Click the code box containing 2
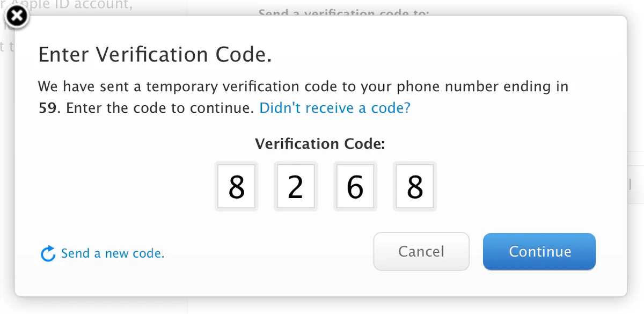The height and width of the screenshot is (314, 644). coord(296,186)
